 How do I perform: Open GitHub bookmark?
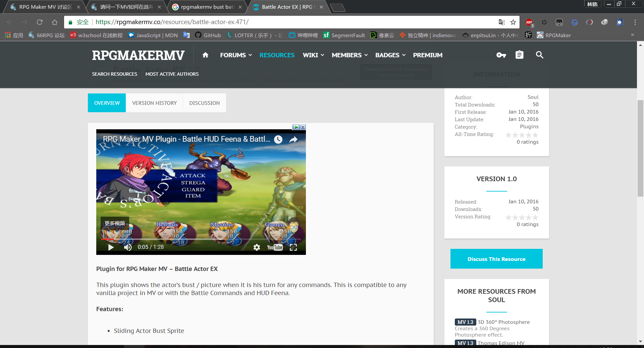tap(208, 35)
